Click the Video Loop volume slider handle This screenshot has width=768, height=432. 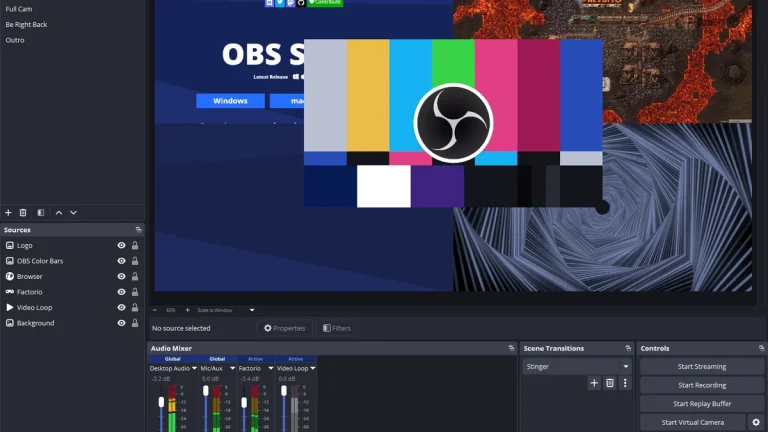click(x=284, y=390)
